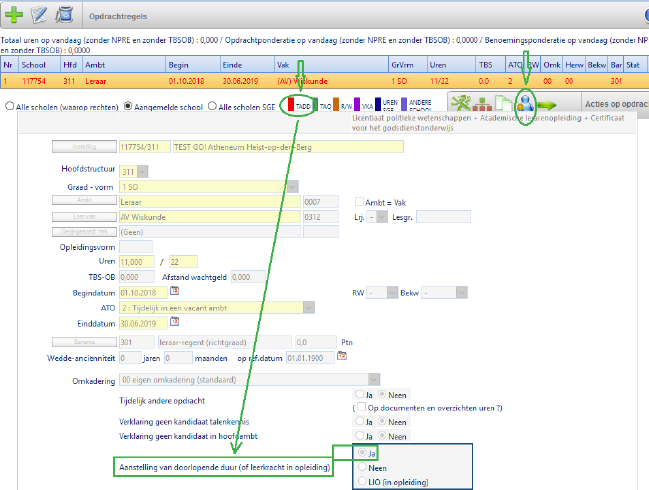Click the Uren noemer field 22
The height and width of the screenshot is (490, 649).
point(183,262)
